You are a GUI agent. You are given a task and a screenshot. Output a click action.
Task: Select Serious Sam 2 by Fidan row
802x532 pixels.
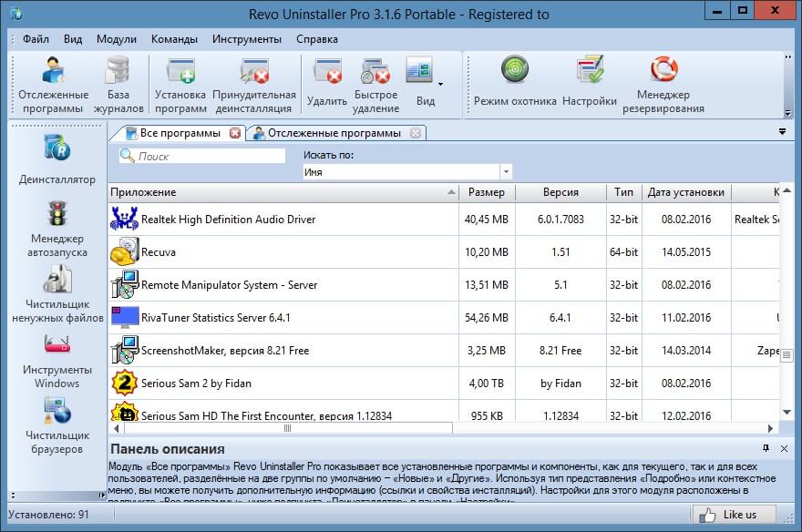(x=444, y=384)
